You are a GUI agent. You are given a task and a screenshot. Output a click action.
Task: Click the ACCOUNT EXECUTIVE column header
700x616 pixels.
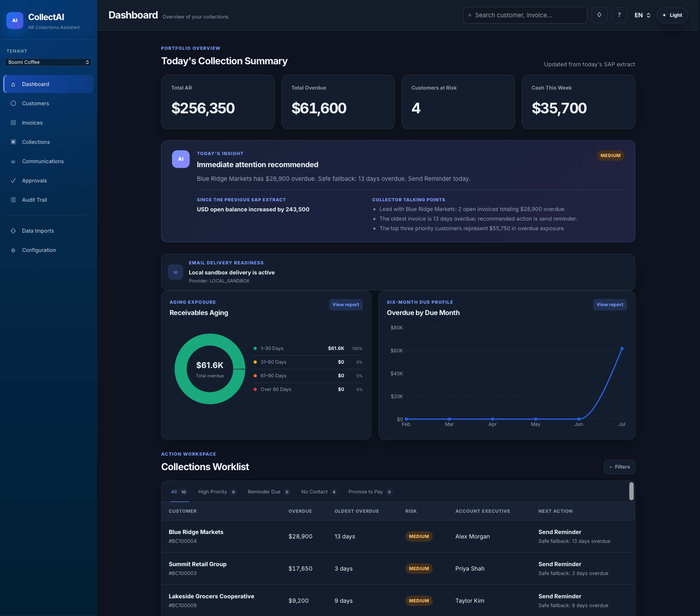[483, 511]
